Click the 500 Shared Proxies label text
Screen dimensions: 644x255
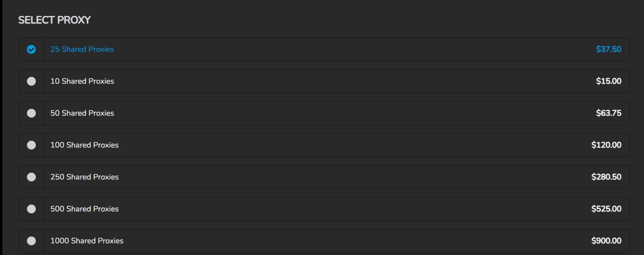click(x=84, y=209)
